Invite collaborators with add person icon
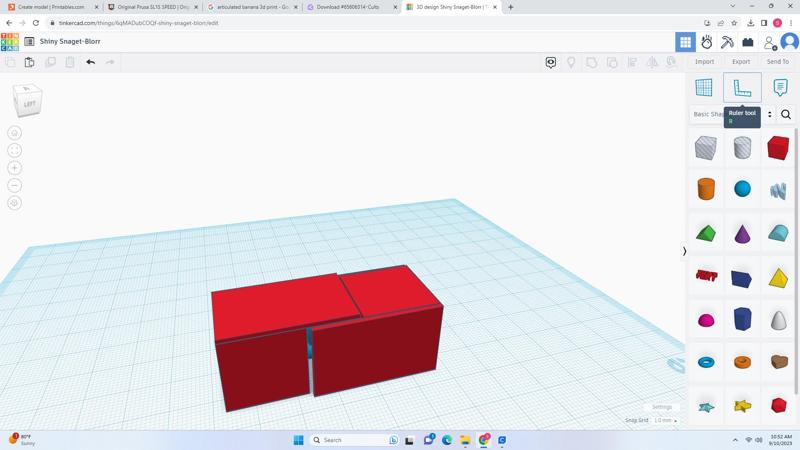This screenshot has width=800, height=450. (x=769, y=42)
